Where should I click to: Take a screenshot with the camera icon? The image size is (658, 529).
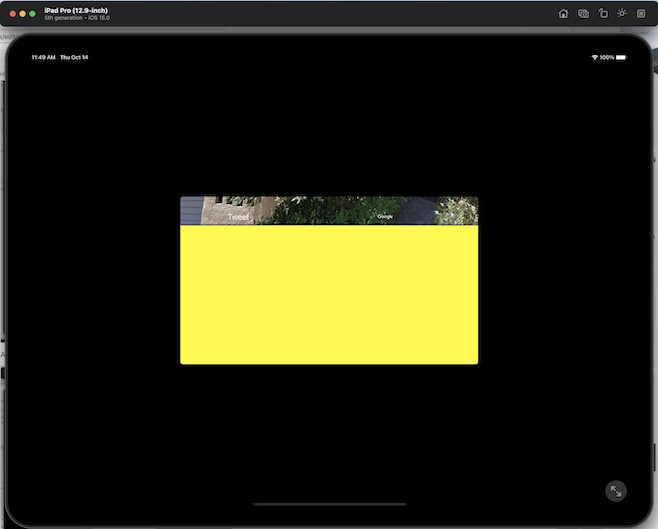click(x=583, y=14)
